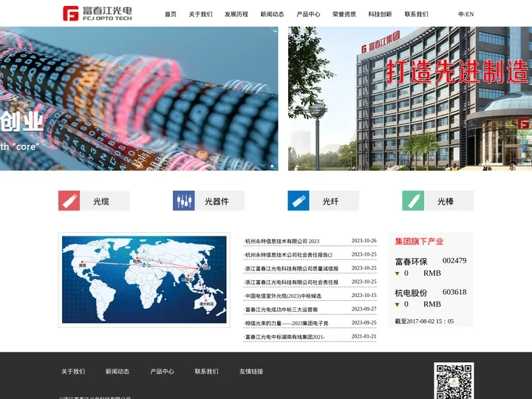Open 科技创新 in the navigation bar
The width and height of the screenshot is (532, 399).
(x=380, y=14)
